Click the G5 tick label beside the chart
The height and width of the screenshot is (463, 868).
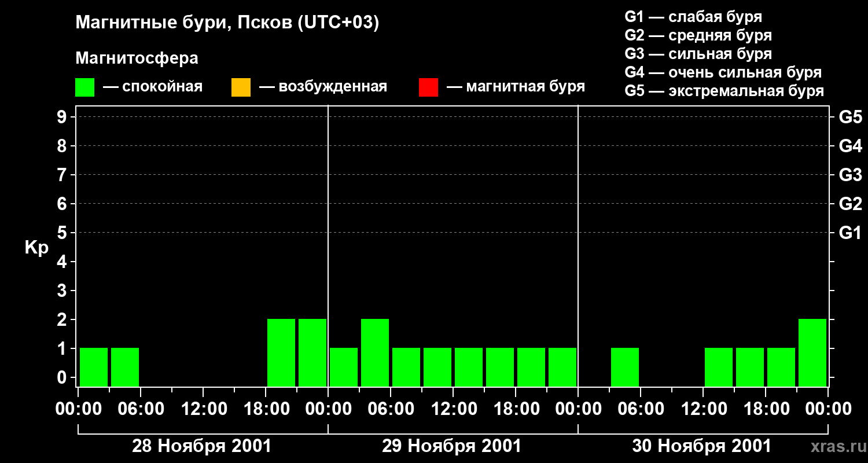(x=851, y=117)
